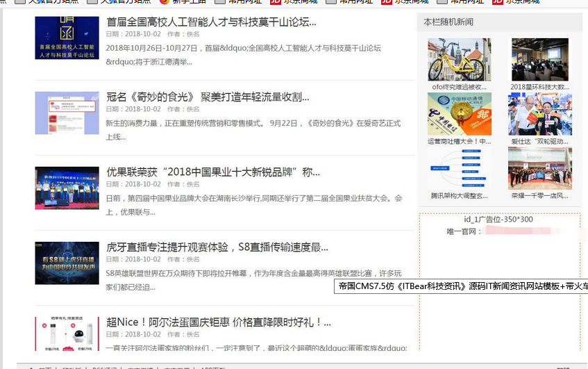Click caption 荣耀一千零一店风...
Viewport: 588px width, 369px height.
(540, 196)
